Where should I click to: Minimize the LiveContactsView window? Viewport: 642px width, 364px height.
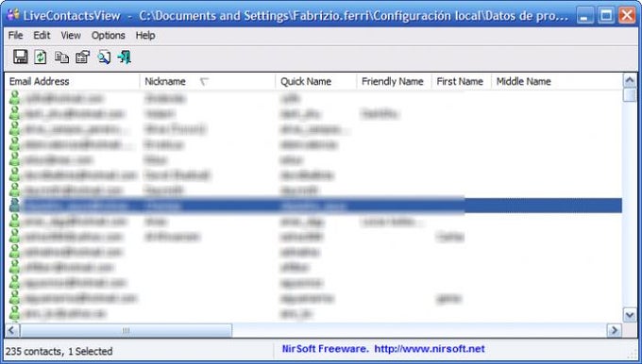tap(585, 16)
